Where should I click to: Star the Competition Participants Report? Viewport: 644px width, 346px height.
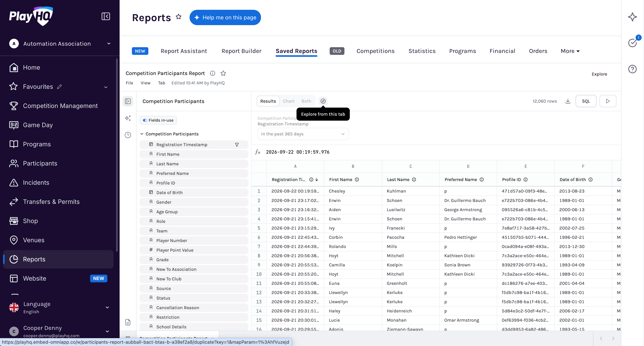(x=223, y=73)
